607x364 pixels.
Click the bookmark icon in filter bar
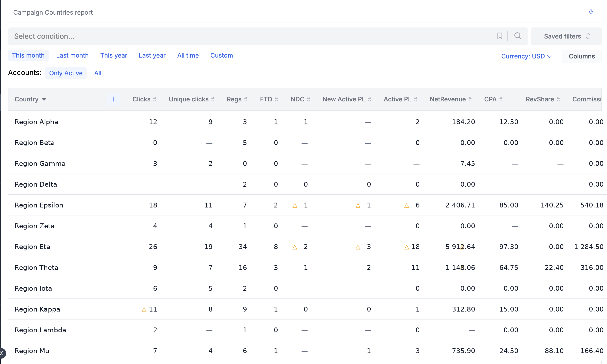[x=500, y=36]
